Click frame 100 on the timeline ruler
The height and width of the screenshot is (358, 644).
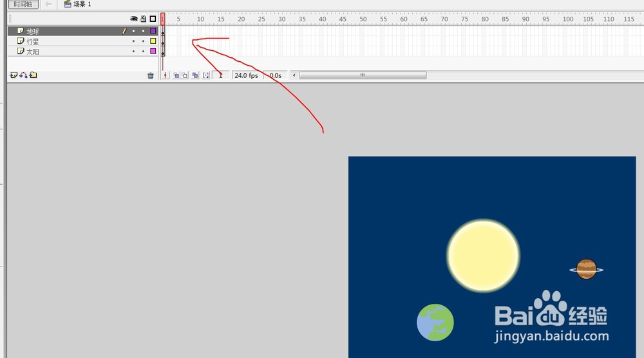point(568,19)
